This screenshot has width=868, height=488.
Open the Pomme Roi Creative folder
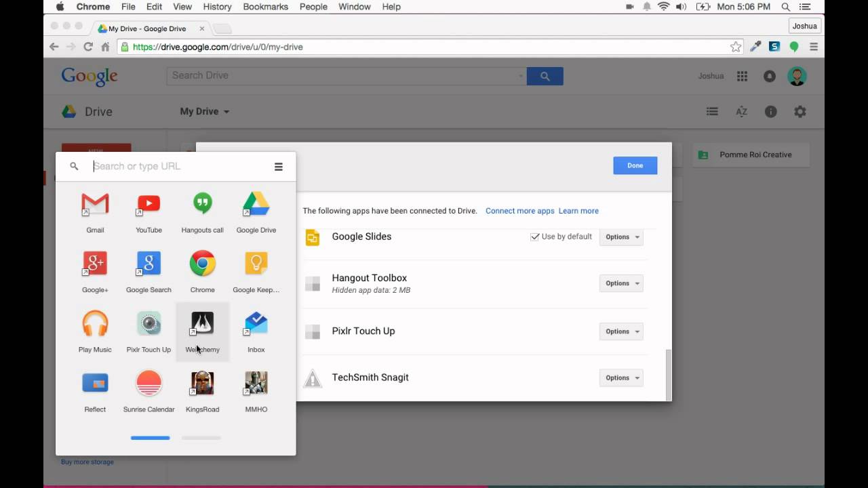(751, 155)
